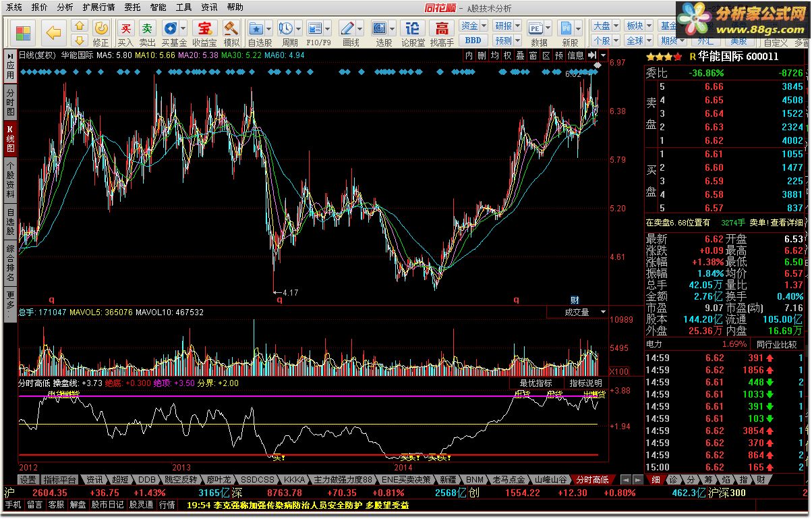Click the 最优指标 button
This screenshot has height=519, width=812.
point(535,383)
